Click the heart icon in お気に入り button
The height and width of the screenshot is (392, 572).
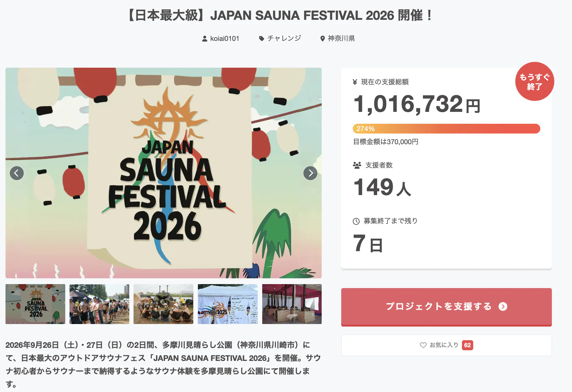click(423, 345)
